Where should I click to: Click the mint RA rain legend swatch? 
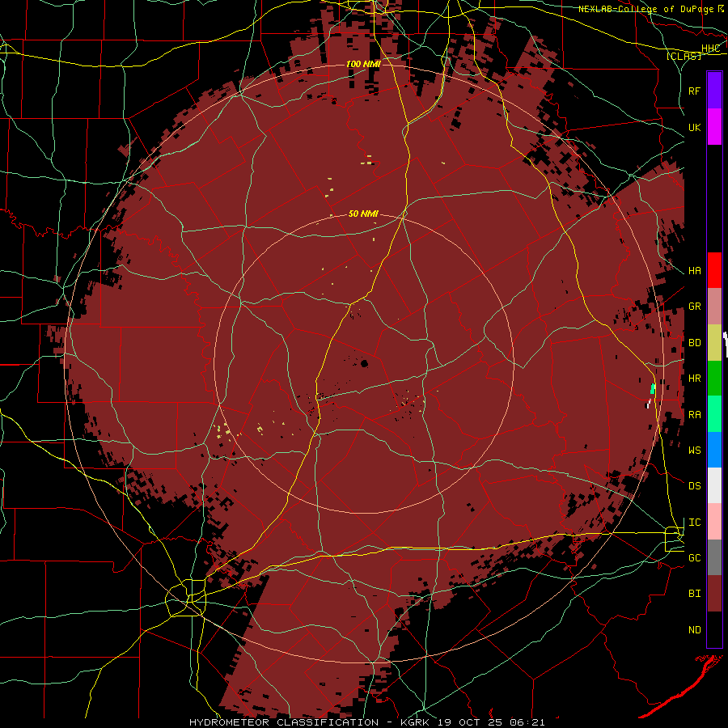(x=714, y=414)
